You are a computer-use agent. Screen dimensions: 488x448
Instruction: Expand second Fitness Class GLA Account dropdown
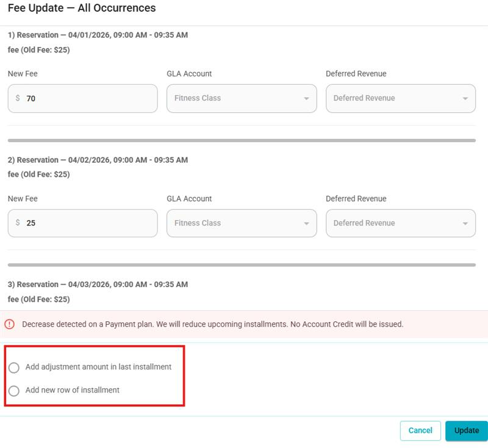click(242, 223)
